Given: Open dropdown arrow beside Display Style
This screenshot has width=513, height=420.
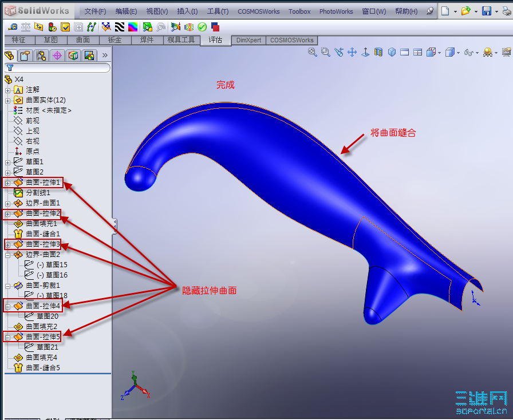Looking at the screenshot, I should [459, 53].
